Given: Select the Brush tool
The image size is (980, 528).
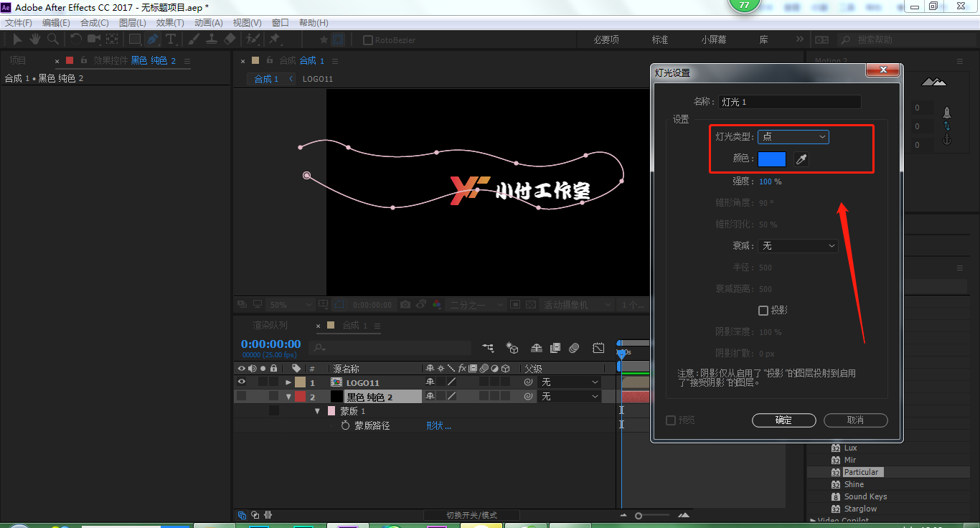Looking at the screenshot, I should pyautogui.click(x=194, y=39).
